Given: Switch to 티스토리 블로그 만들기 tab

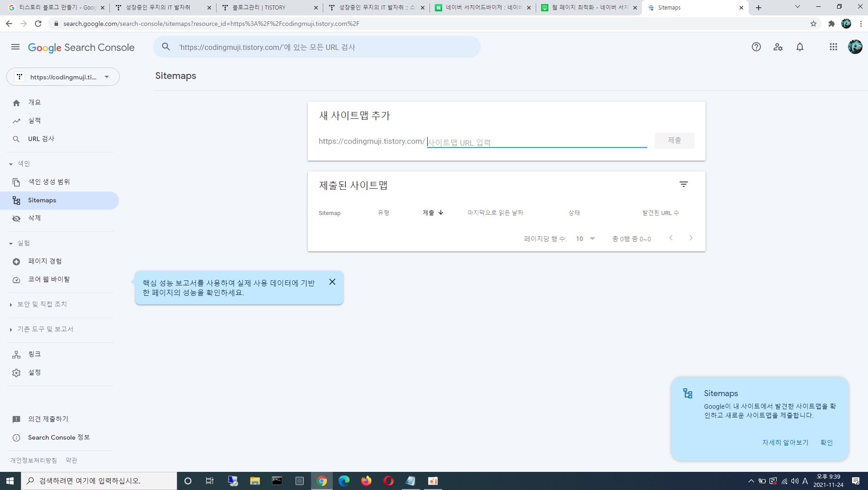Looking at the screenshot, I should click(x=56, y=8).
